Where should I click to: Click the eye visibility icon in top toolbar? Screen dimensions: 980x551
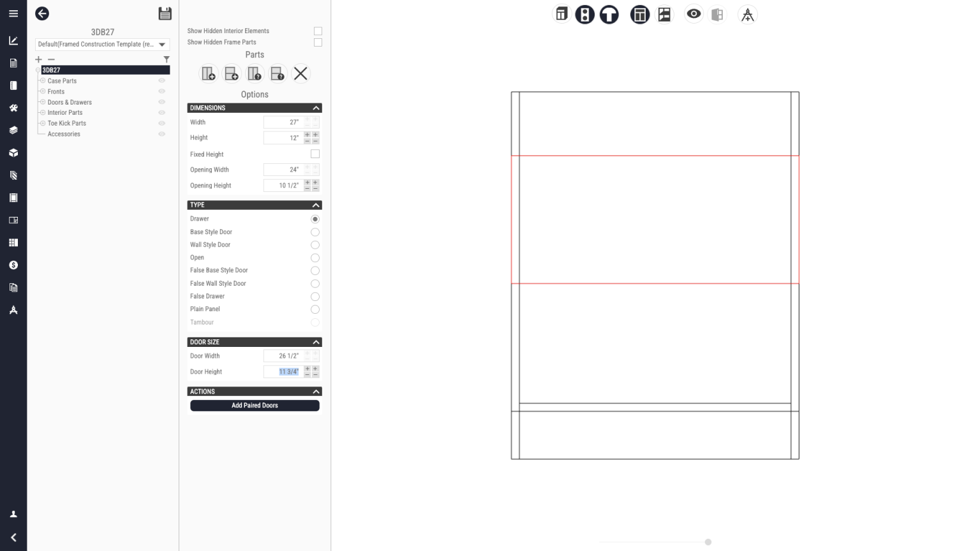tap(694, 14)
